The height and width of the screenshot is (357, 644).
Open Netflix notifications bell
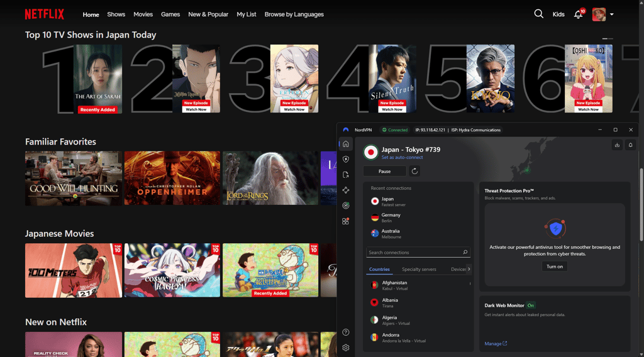point(579,14)
